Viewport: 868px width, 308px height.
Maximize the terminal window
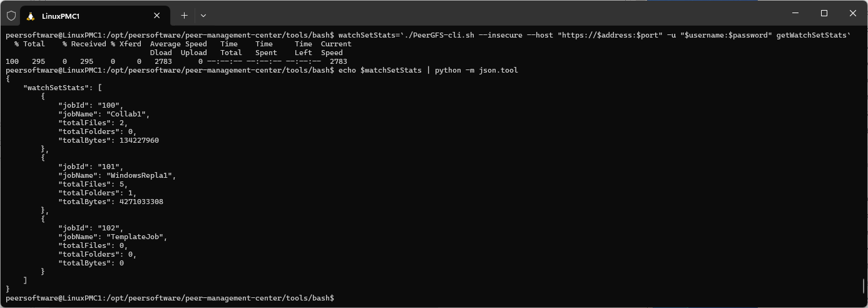(x=824, y=13)
